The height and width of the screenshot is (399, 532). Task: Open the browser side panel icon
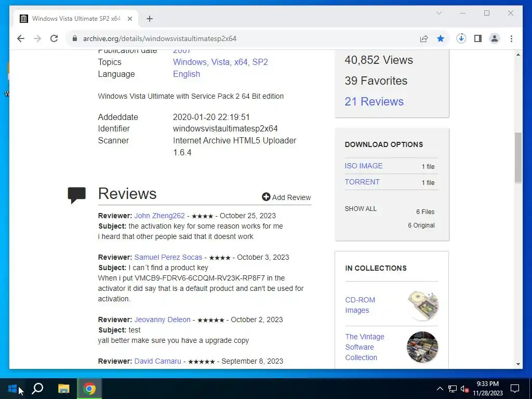coord(478,38)
